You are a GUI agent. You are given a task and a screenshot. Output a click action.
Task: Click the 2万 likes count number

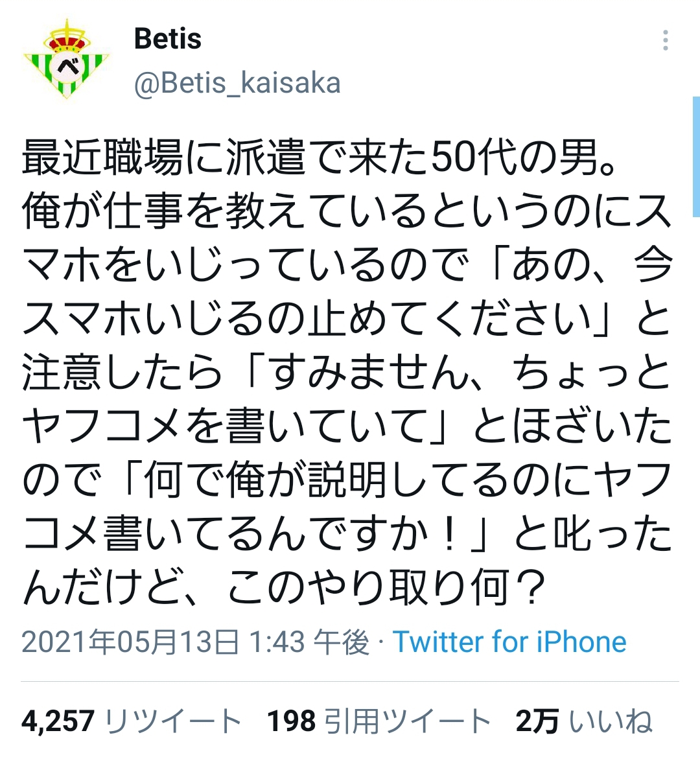537,721
